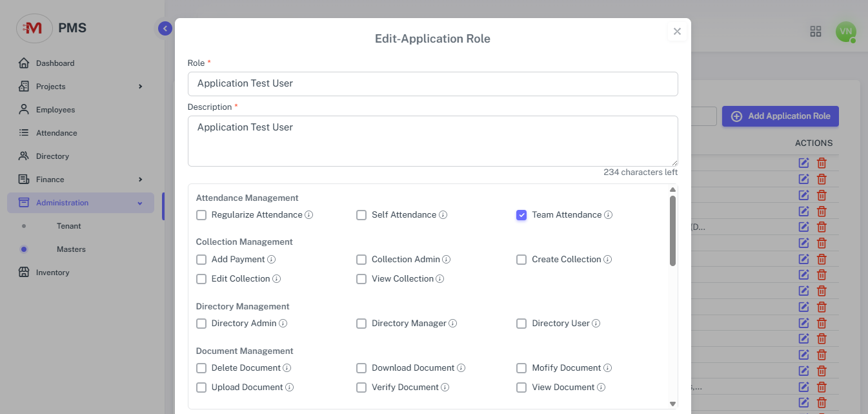The width and height of the screenshot is (868, 414).
Task: Click the PMS logo
Action: tap(34, 28)
